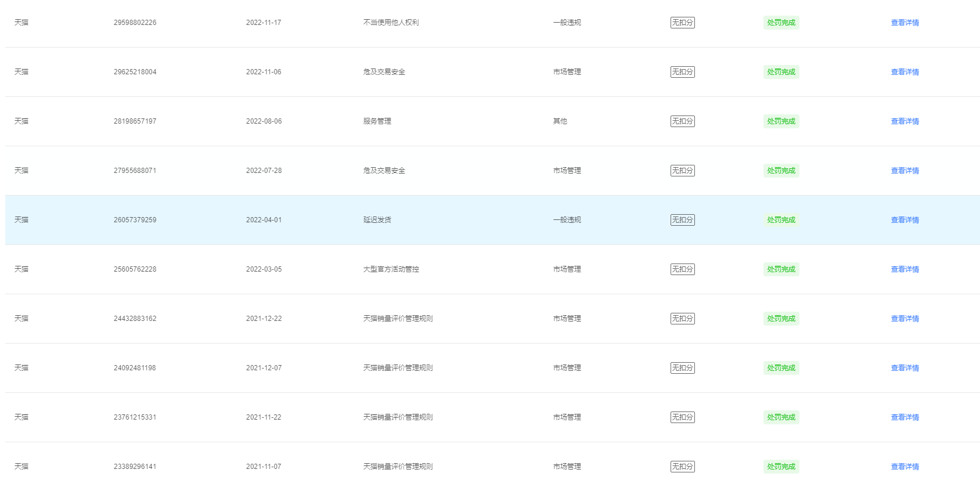
Task: Click 查看详情 on the 2022-07-28 row
Action: pyautogui.click(x=905, y=171)
